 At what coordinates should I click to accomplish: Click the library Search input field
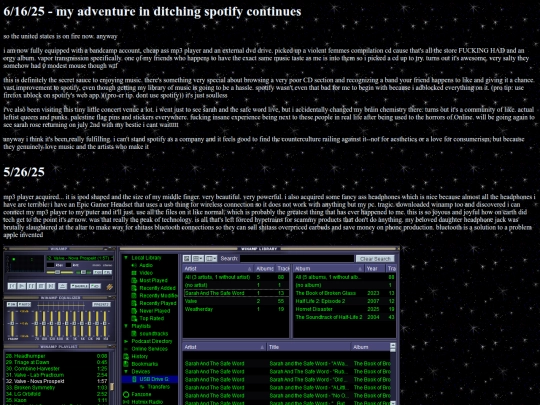tap(297, 258)
